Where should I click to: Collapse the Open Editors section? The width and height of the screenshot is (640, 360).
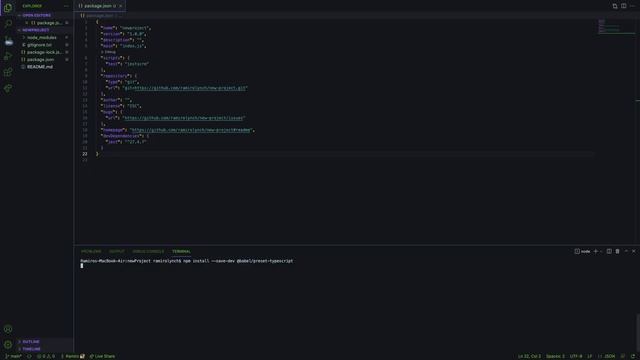point(37,16)
